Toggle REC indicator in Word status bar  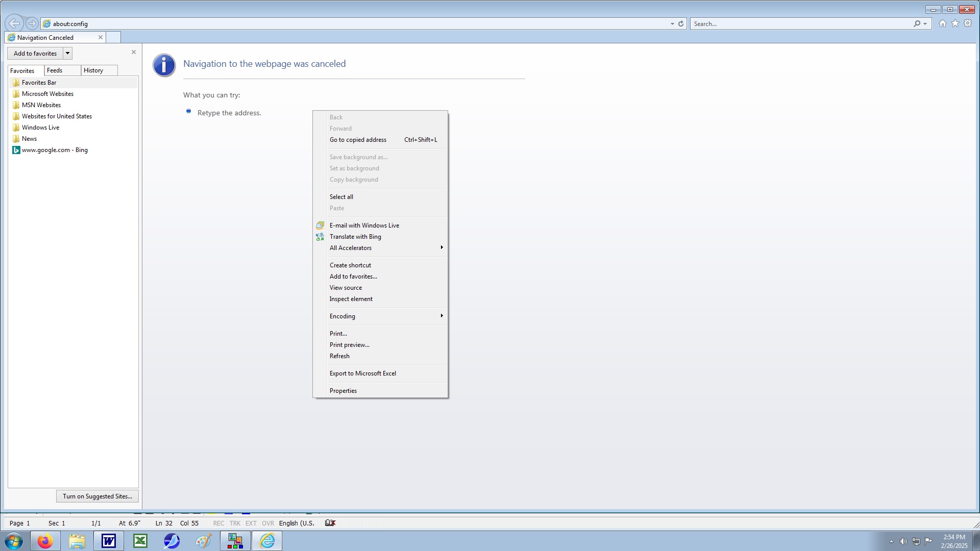(x=218, y=523)
